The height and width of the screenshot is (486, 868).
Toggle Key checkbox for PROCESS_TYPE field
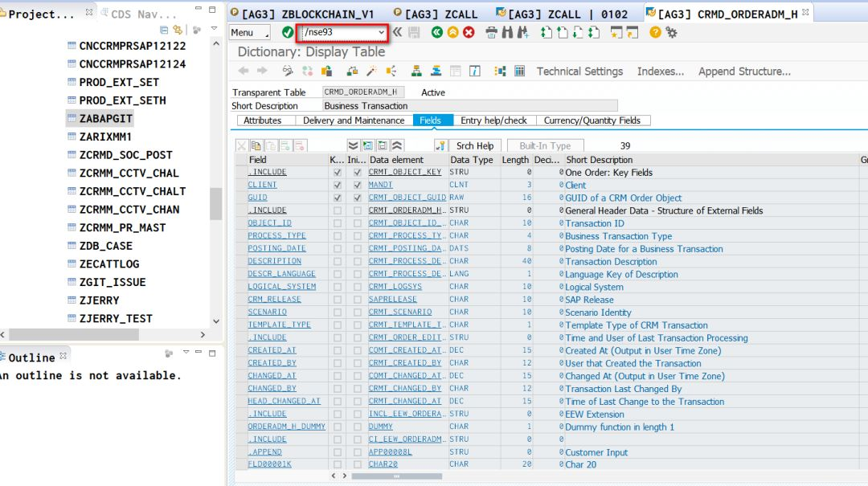[337, 236]
